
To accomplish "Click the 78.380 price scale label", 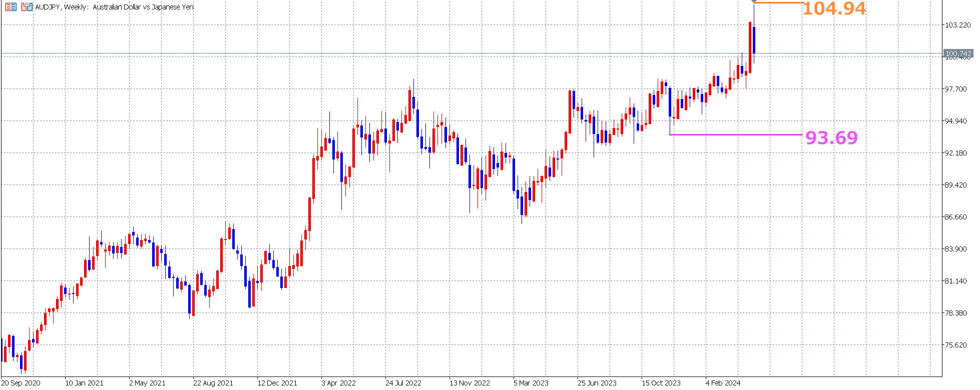I will (x=955, y=313).
